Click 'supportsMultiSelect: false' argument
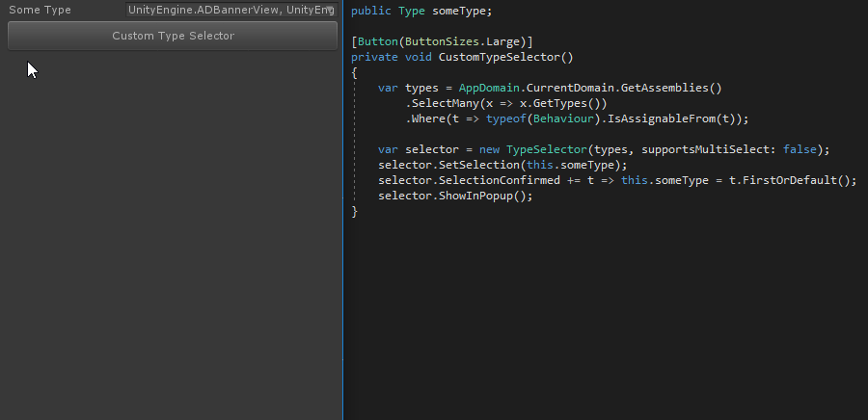The width and height of the screenshot is (868, 420). point(729,149)
